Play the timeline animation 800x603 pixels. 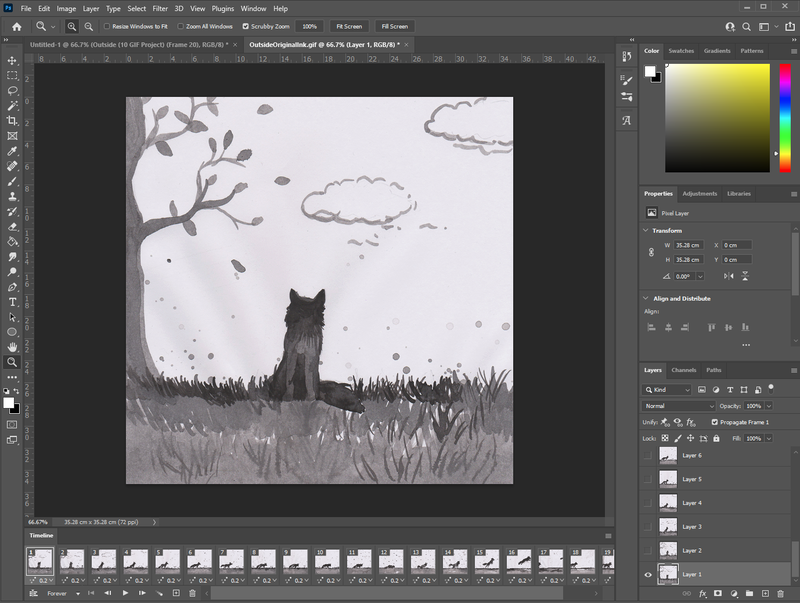point(125,593)
